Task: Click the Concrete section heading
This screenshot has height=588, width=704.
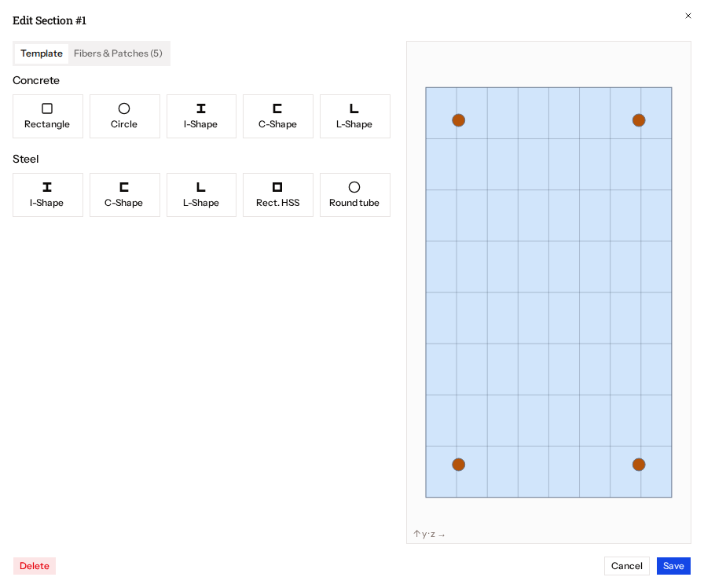Action: [36, 80]
